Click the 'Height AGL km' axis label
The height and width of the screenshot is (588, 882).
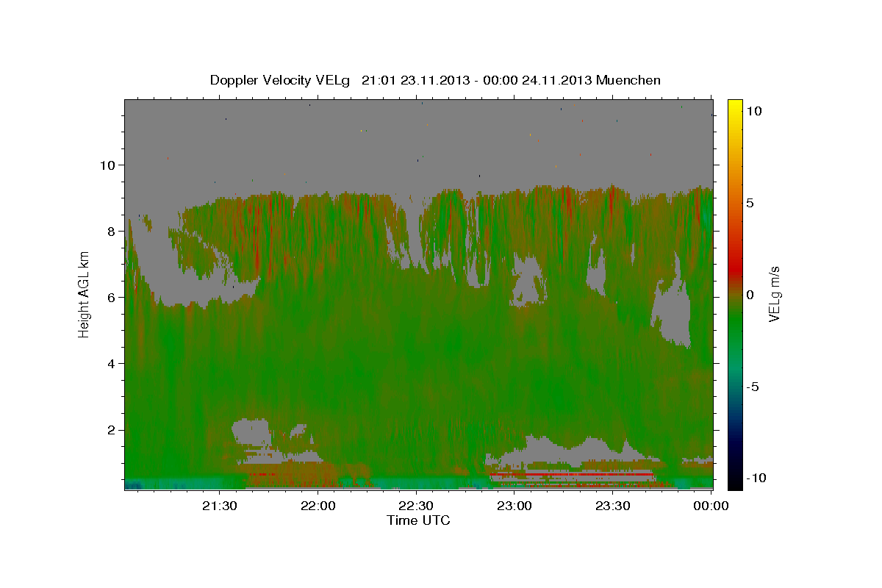tap(84, 294)
